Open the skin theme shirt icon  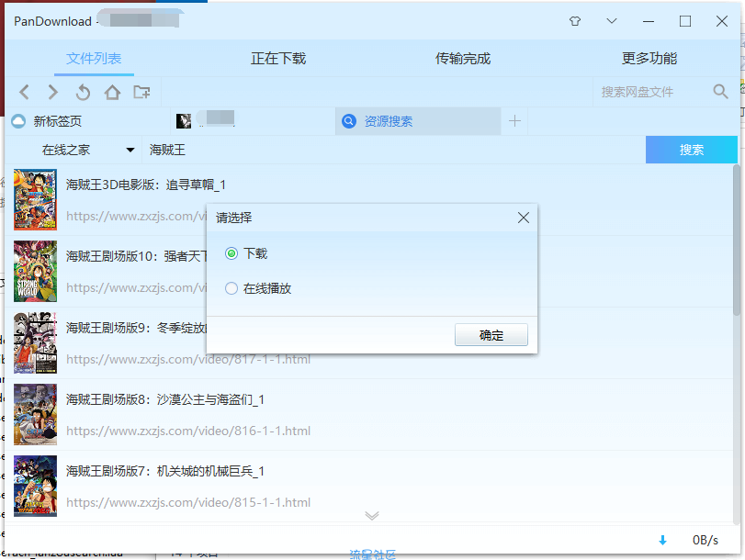pyautogui.click(x=575, y=21)
